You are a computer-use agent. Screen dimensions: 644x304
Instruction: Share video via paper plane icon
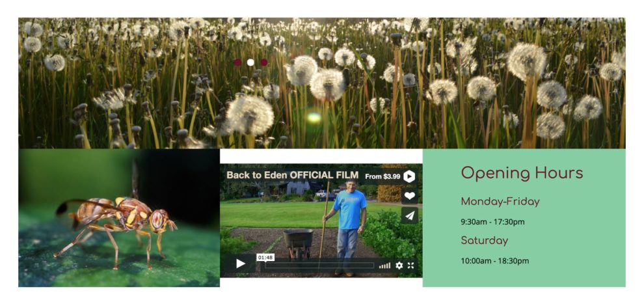point(409,215)
